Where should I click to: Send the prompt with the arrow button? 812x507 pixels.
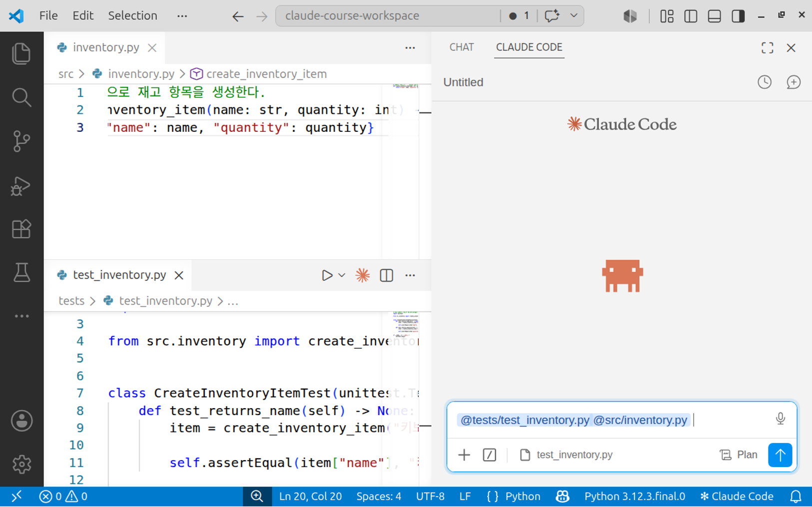click(780, 455)
